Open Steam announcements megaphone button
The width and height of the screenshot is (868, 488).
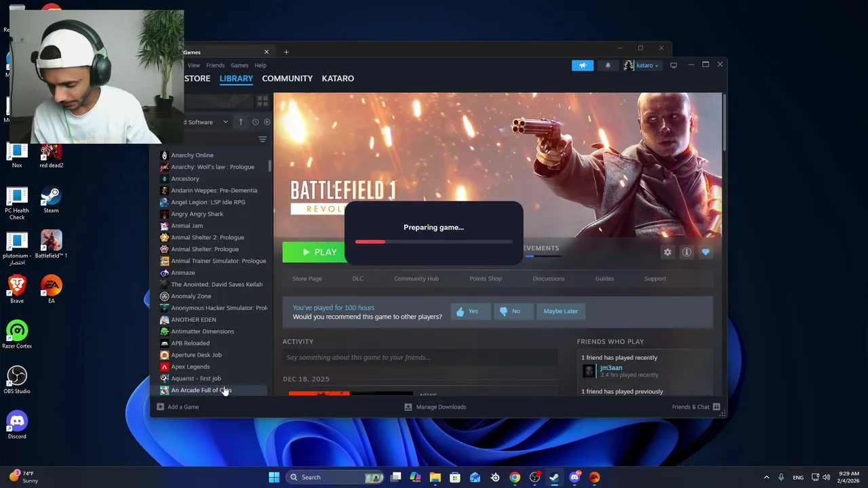[582, 65]
